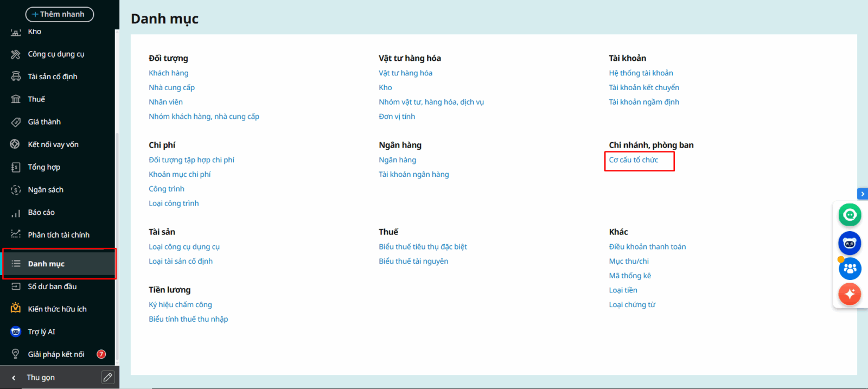Expand the right side panel arrow
This screenshot has width=868, height=389.
(862, 194)
